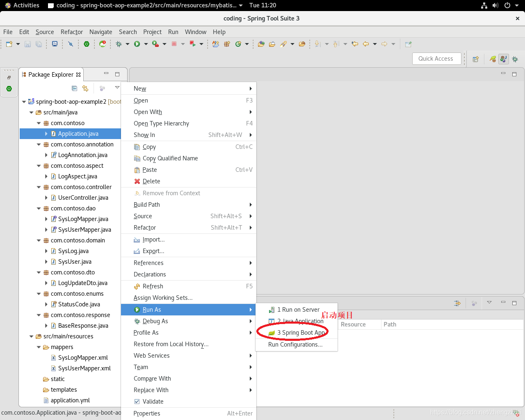
Task: Open the Refactor menu in menu bar
Action: click(x=72, y=32)
